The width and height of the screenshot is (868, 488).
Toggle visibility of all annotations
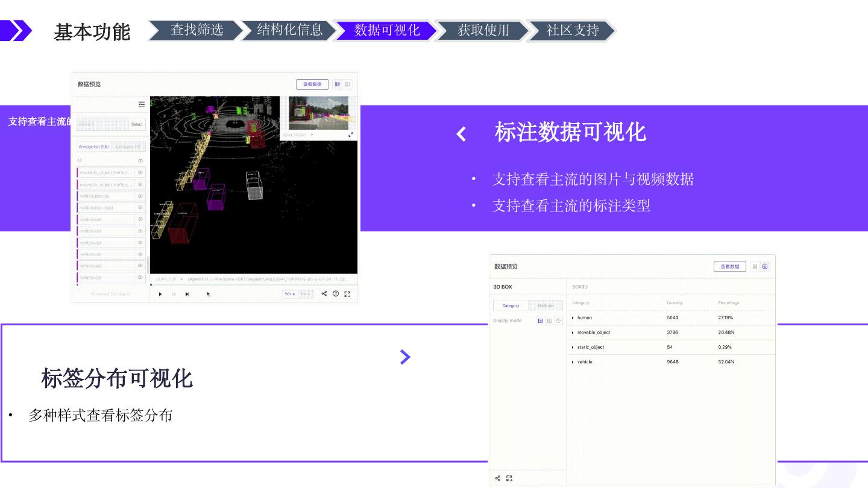click(140, 161)
